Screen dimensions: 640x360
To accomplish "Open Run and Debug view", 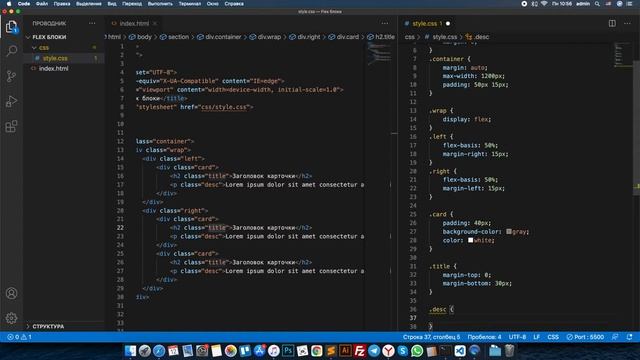I will (11, 101).
